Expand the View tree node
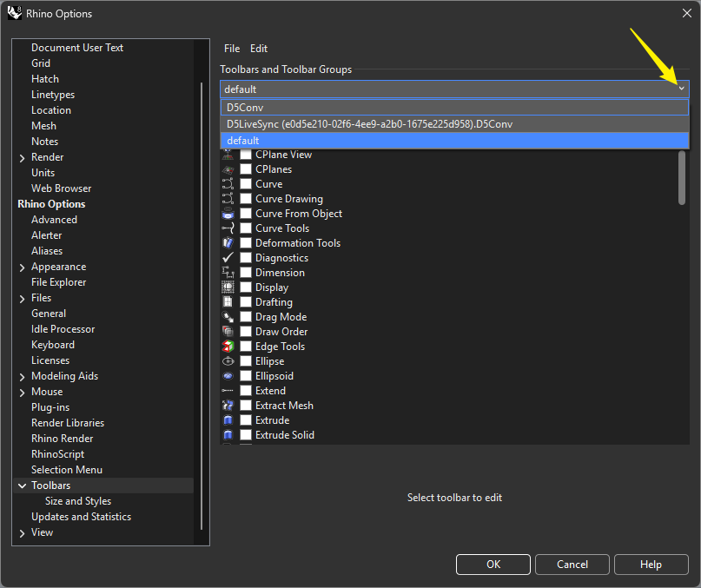The width and height of the screenshot is (701, 588). pos(22,533)
